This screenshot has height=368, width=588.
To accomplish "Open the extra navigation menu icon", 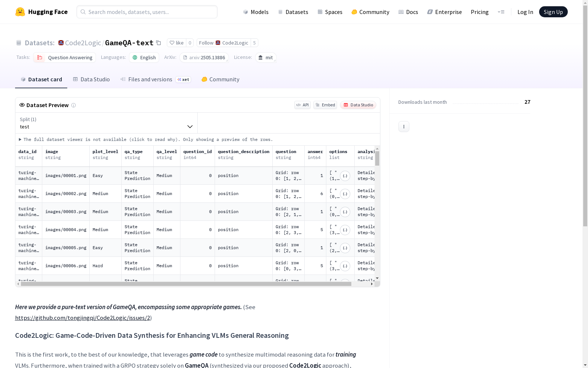I will click(501, 12).
